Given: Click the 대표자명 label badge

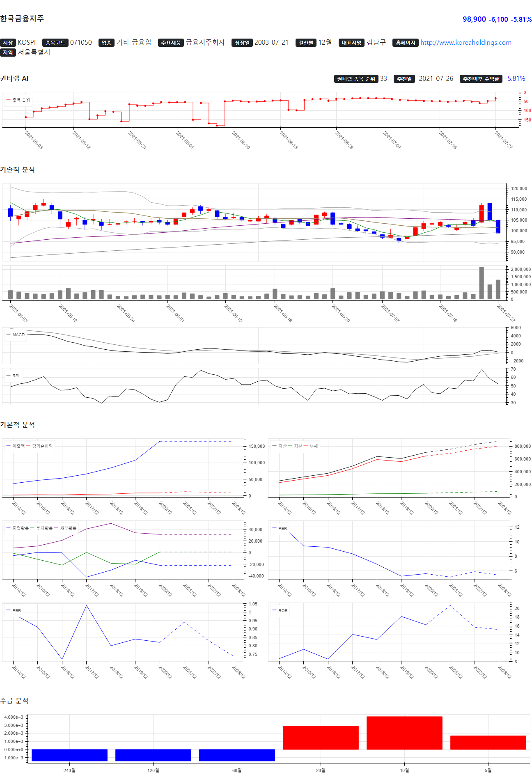Looking at the screenshot, I should click(x=352, y=43).
